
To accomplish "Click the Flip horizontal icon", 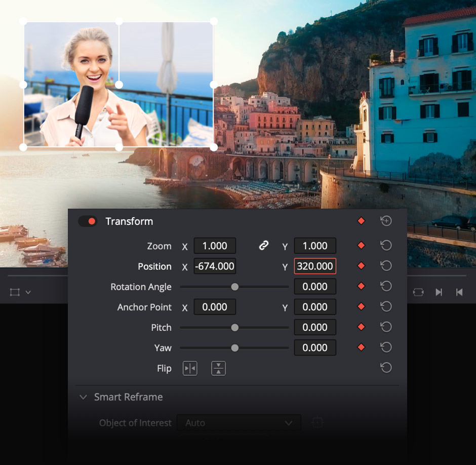I will point(190,368).
